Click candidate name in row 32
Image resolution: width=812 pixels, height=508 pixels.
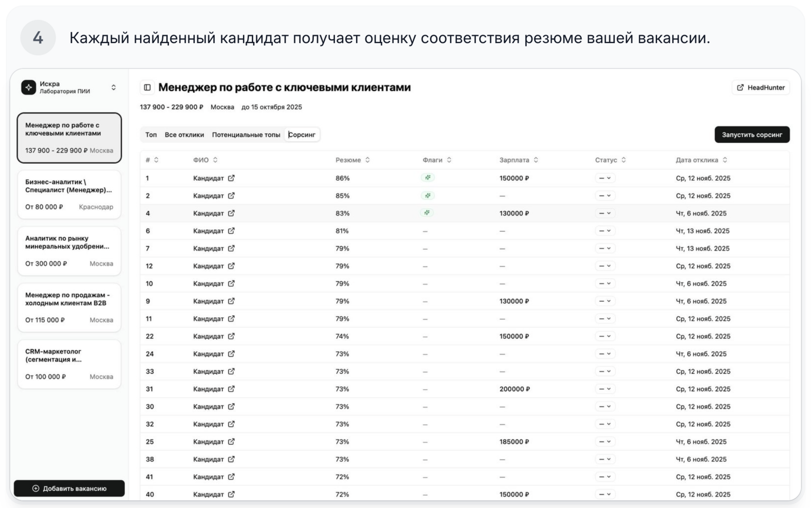tap(208, 424)
